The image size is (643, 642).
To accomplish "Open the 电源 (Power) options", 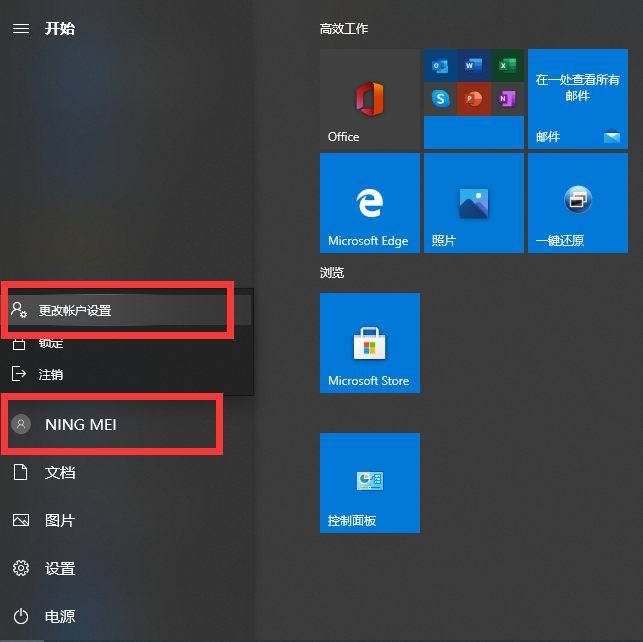I will (59, 616).
